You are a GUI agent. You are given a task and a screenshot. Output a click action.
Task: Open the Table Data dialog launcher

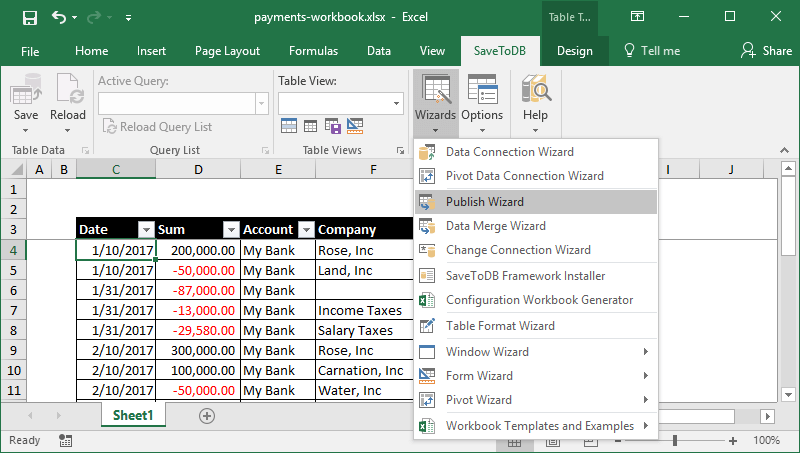tap(85, 150)
